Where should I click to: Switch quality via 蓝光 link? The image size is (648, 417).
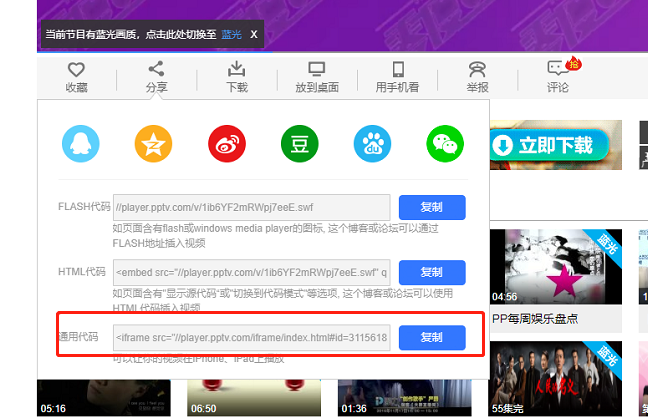(231, 34)
